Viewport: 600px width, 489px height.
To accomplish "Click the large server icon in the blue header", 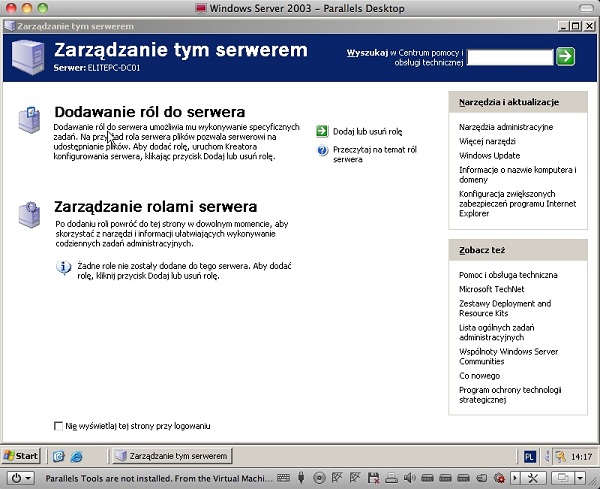I will coord(28,57).
